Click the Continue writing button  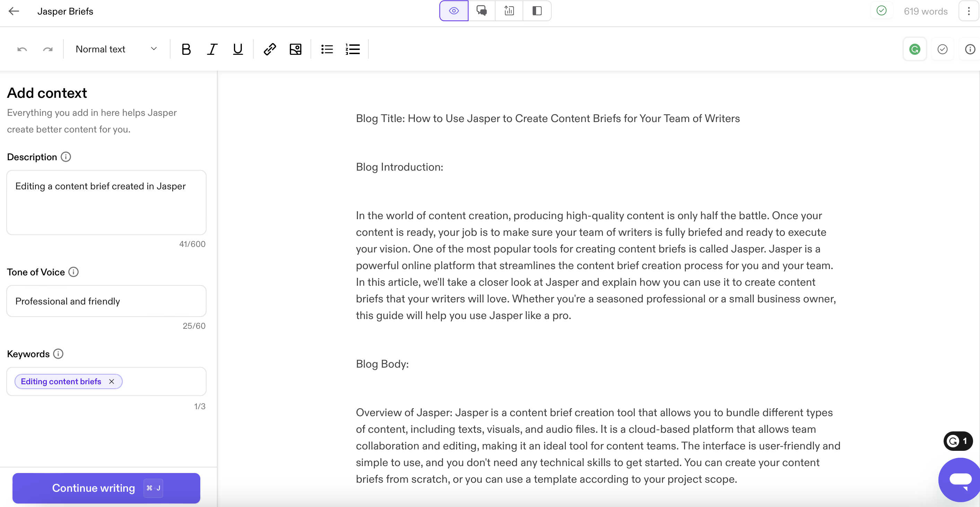pyautogui.click(x=106, y=488)
